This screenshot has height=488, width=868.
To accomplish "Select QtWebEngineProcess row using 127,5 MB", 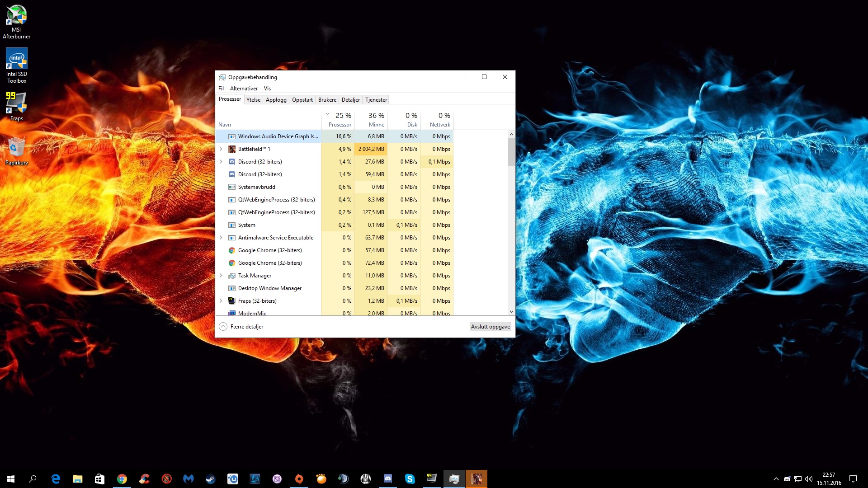I will click(335, 212).
